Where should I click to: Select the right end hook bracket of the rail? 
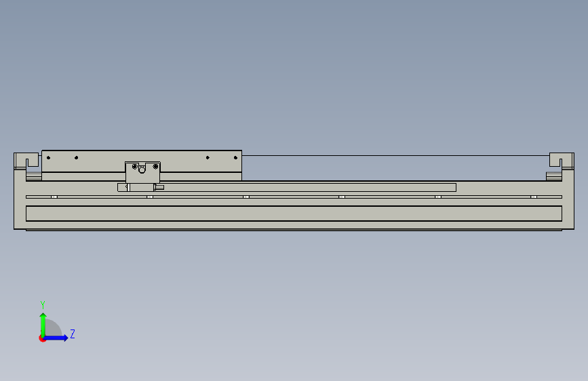pyautogui.click(x=562, y=160)
